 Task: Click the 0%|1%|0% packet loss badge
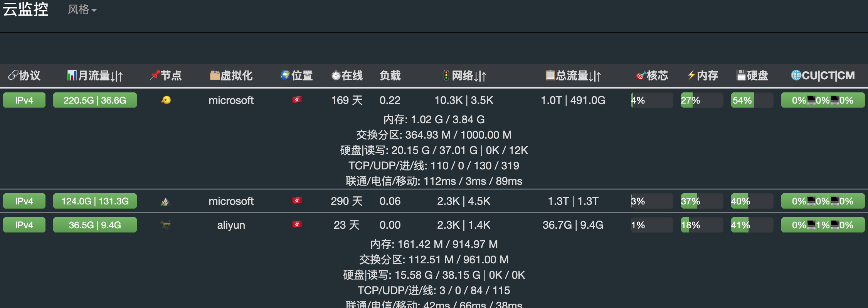click(823, 225)
